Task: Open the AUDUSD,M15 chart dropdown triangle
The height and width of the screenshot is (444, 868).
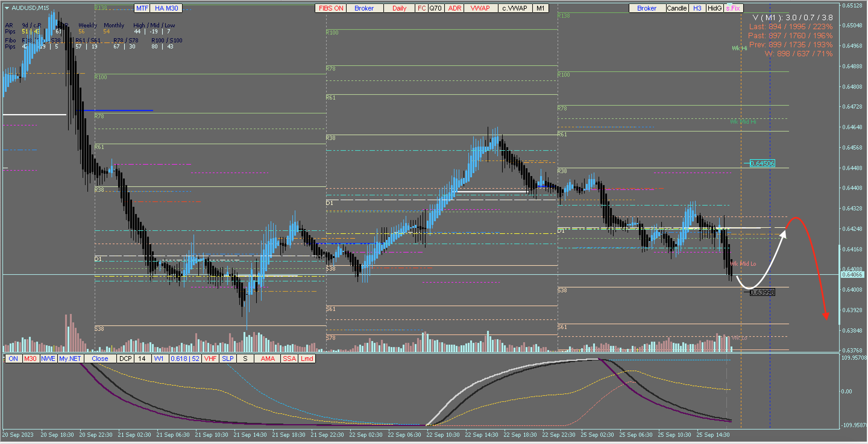Action: pos(7,8)
